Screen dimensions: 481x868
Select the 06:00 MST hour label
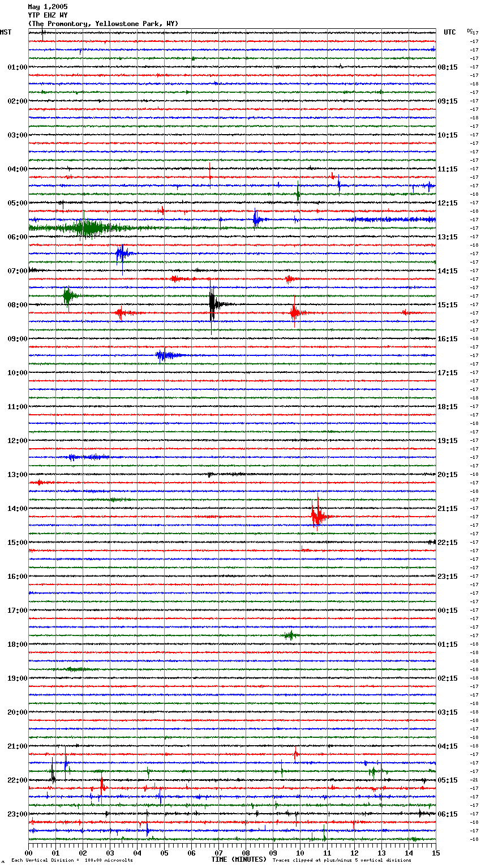point(18,237)
